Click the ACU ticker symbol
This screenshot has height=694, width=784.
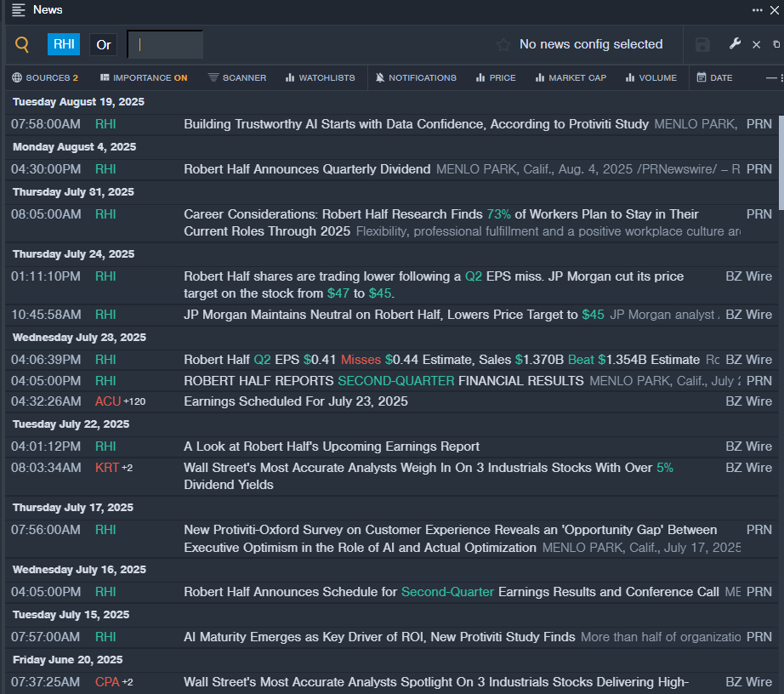click(108, 401)
